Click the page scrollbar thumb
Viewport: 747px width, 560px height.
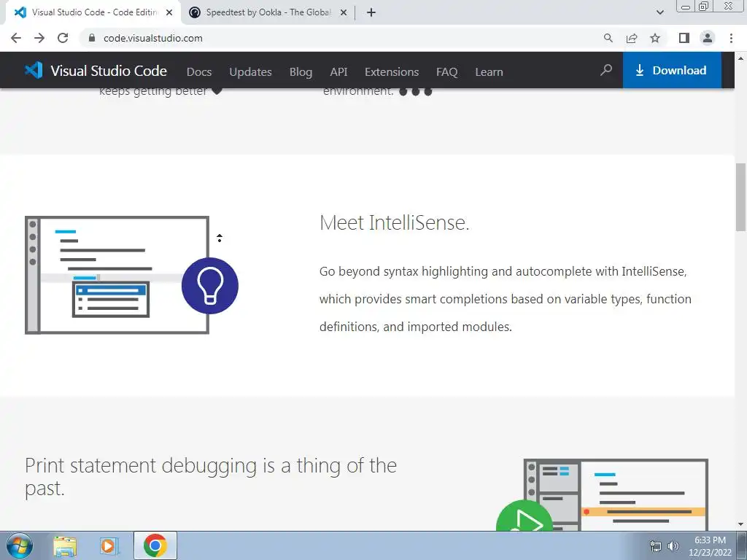(x=741, y=197)
